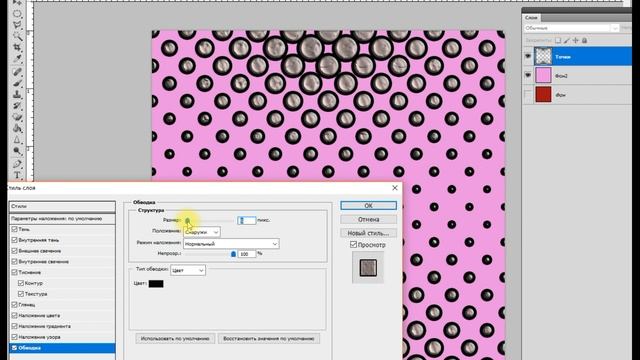Click the style preview thumbnail
Screen dimensions: 640x360
(x=368, y=267)
